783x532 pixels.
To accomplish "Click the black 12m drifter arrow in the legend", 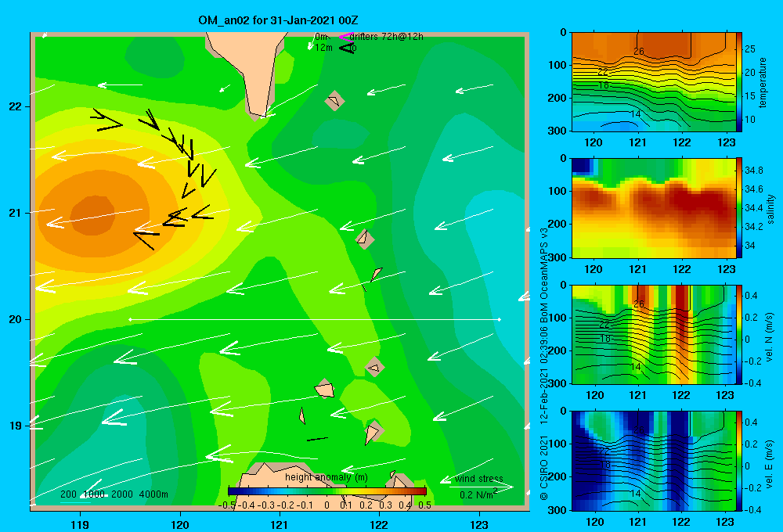I will point(347,48).
